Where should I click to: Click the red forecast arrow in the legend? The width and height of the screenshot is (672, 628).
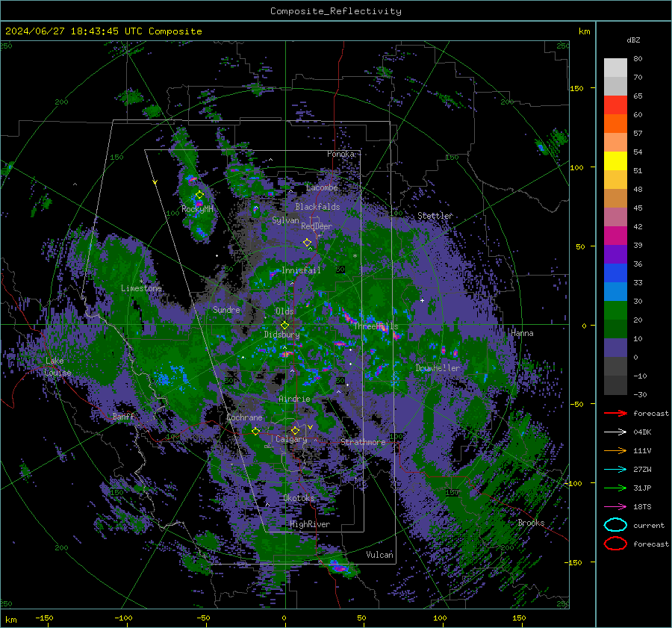click(615, 413)
